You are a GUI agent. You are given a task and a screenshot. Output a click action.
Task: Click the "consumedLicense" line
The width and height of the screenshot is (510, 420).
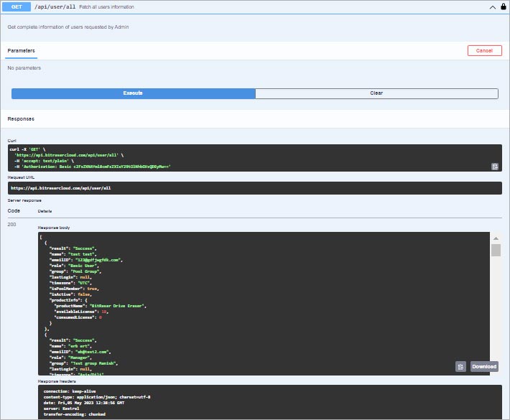tap(78, 317)
